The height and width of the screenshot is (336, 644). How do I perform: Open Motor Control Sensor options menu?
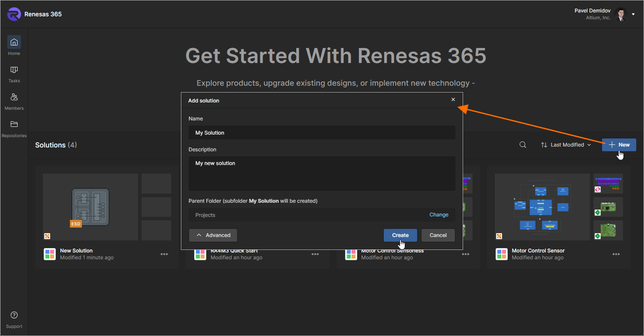point(616,254)
